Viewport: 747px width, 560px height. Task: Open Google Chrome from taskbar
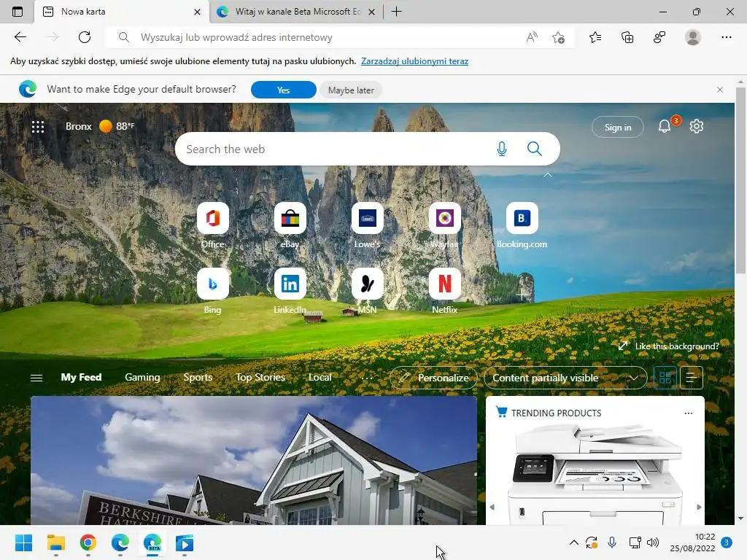click(88, 542)
